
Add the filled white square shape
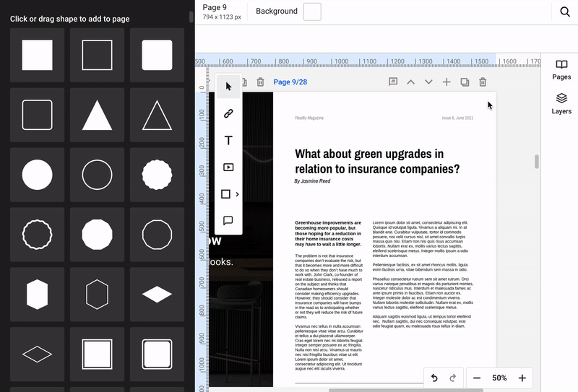point(38,55)
